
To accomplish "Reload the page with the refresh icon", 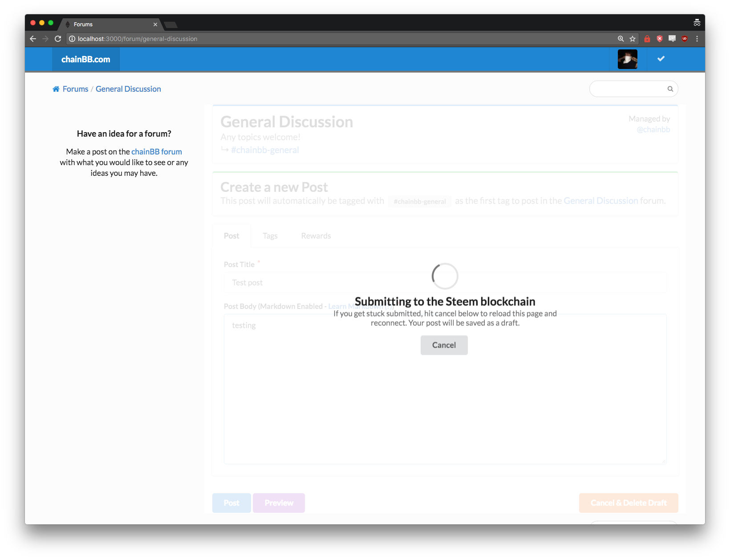I will click(58, 39).
